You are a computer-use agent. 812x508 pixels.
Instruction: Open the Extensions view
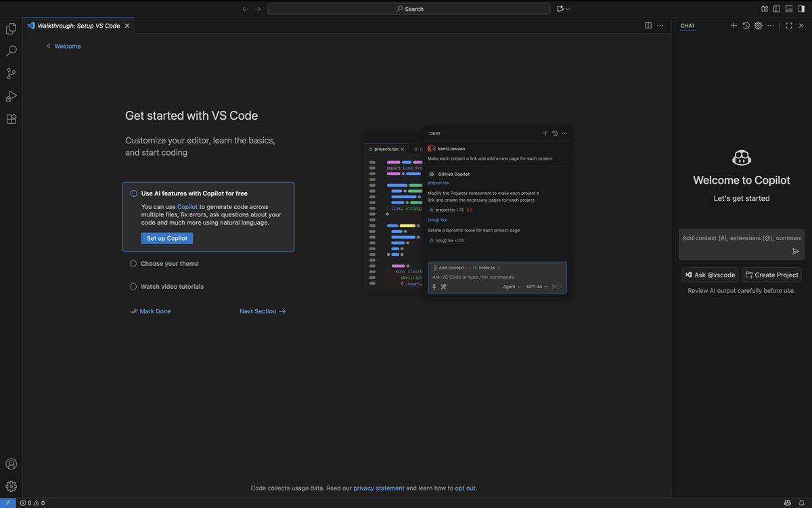tap(11, 119)
